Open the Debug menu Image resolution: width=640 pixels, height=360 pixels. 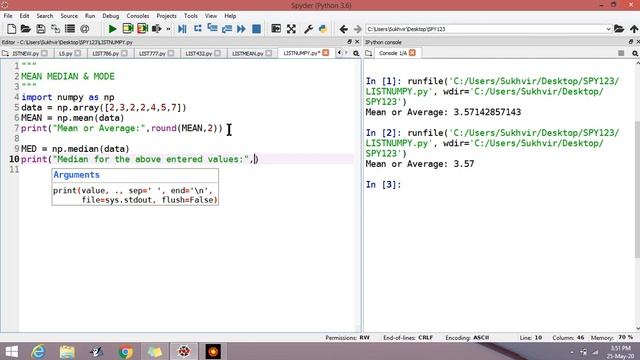(111, 16)
